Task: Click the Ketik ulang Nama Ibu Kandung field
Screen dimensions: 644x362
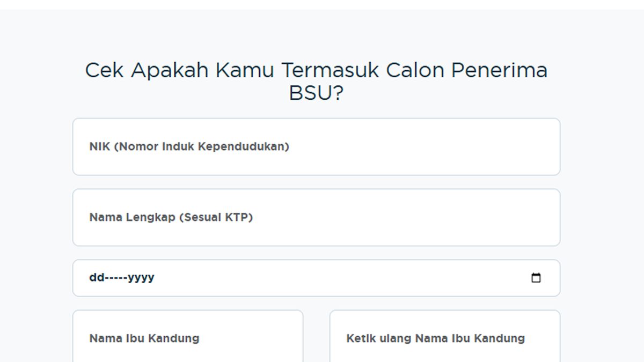Action: [444, 336]
